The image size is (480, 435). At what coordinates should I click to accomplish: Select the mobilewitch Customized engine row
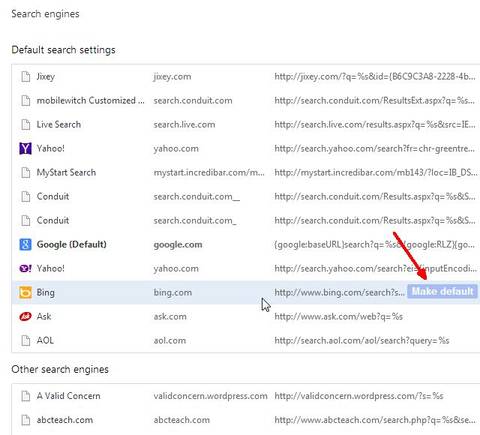point(246,100)
